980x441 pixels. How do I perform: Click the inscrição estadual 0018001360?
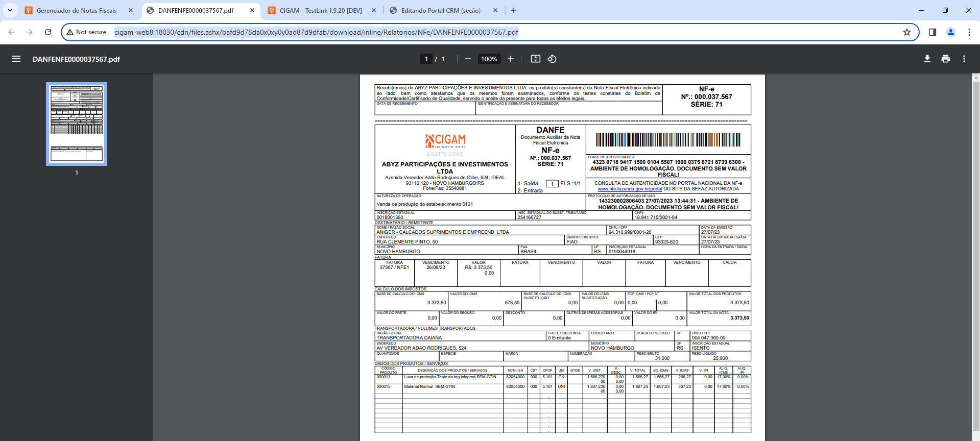[x=390, y=217]
